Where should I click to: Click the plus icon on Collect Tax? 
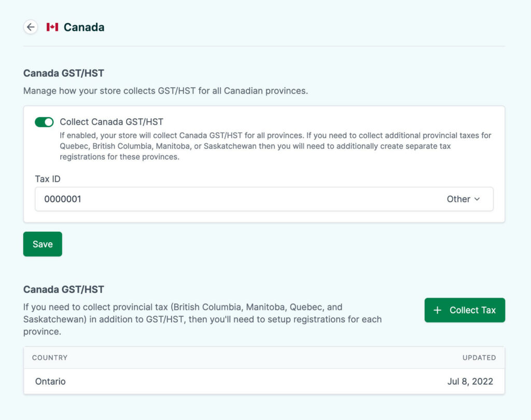click(x=437, y=310)
